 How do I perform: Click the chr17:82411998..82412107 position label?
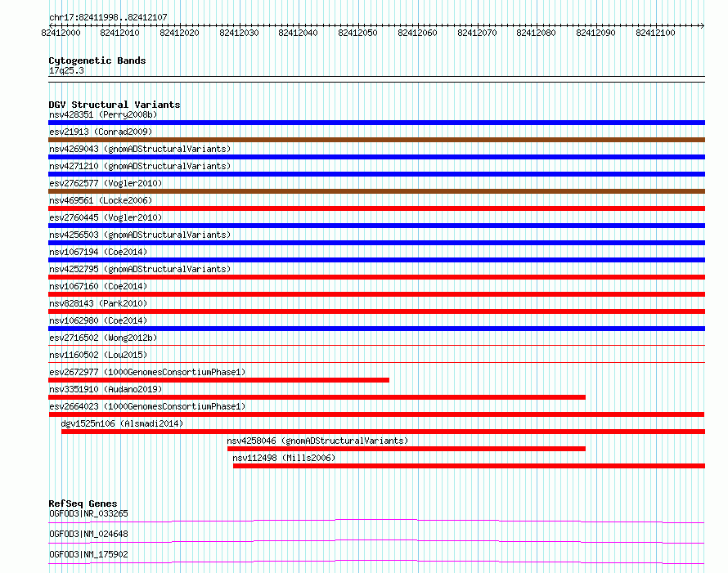coord(108,17)
